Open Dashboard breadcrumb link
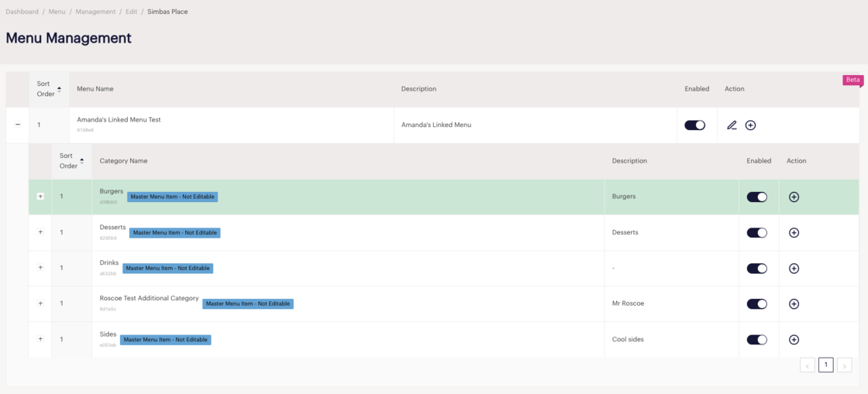 22,12
